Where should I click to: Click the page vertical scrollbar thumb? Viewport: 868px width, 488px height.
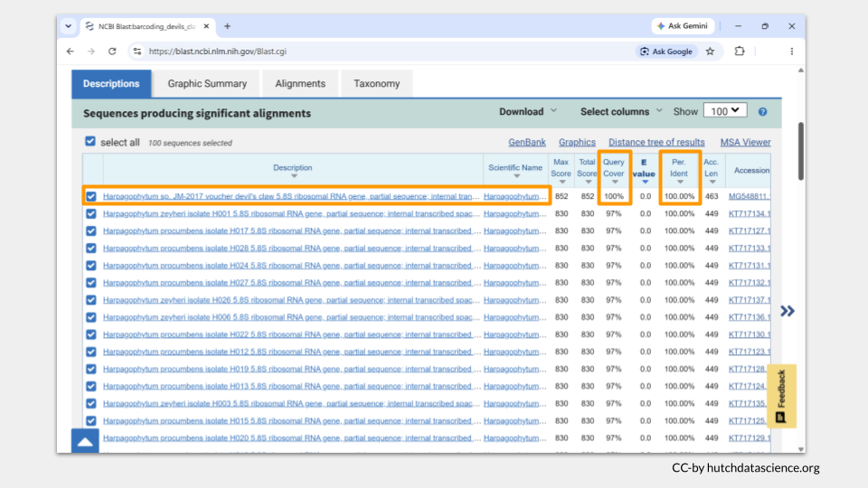tap(800, 151)
